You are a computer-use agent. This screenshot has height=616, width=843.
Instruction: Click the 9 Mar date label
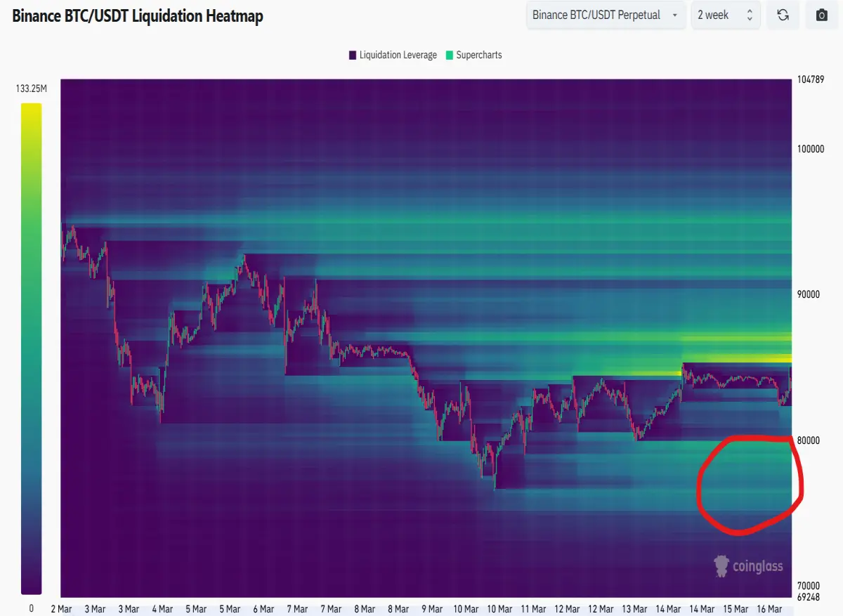pos(432,609)
